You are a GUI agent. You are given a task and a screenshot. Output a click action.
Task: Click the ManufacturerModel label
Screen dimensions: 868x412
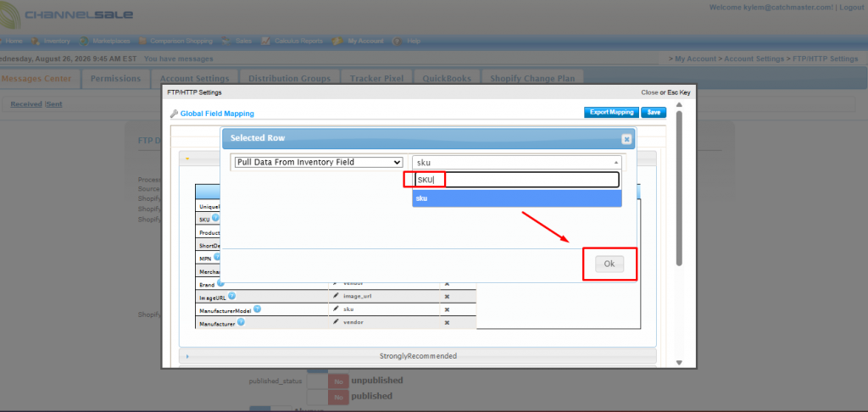click(x=225, y=310)
